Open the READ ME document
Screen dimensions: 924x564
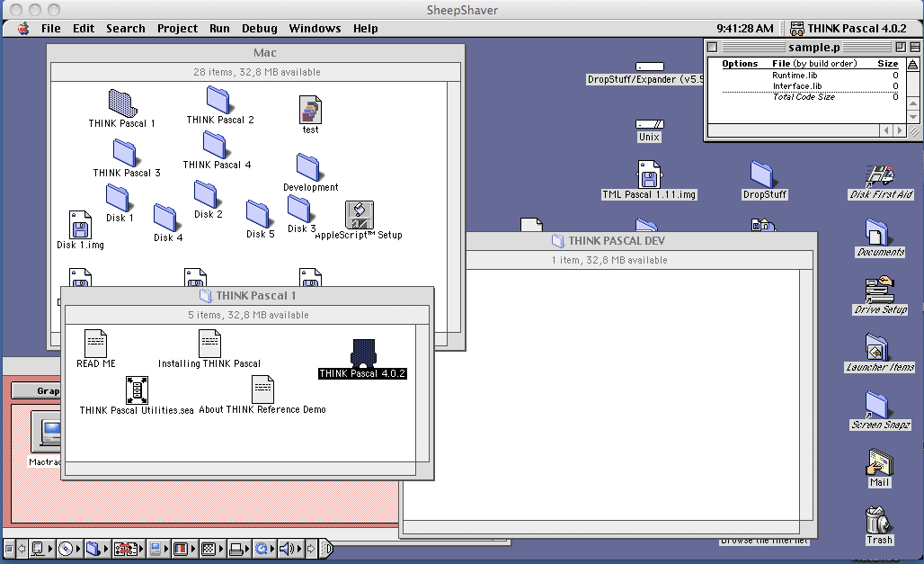coord(95,343)
